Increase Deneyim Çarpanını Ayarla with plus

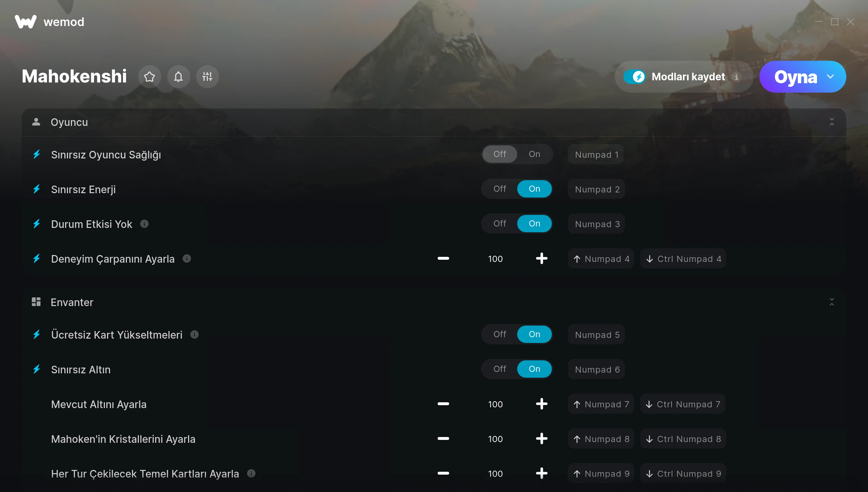541,259
